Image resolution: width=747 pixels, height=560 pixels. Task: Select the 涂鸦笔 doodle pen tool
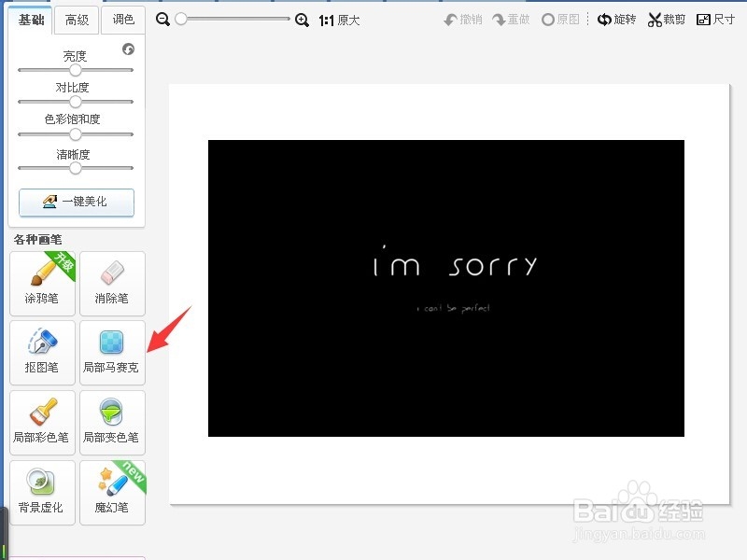pos(42,284)
